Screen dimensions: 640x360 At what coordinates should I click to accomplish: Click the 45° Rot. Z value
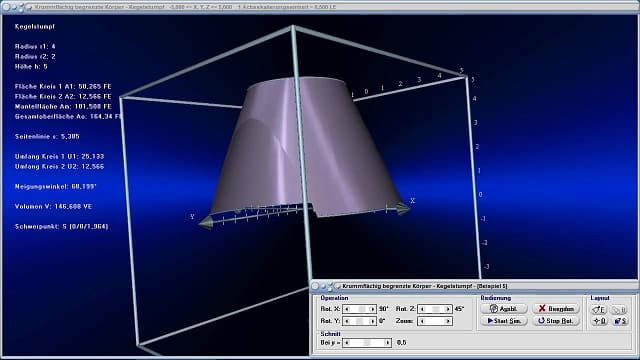click(x=459, y=309)
